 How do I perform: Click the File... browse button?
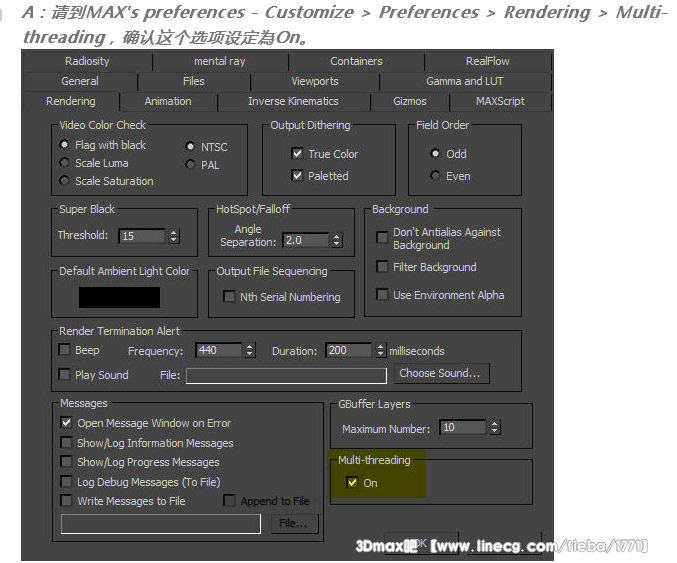click(x=295, y=524)
